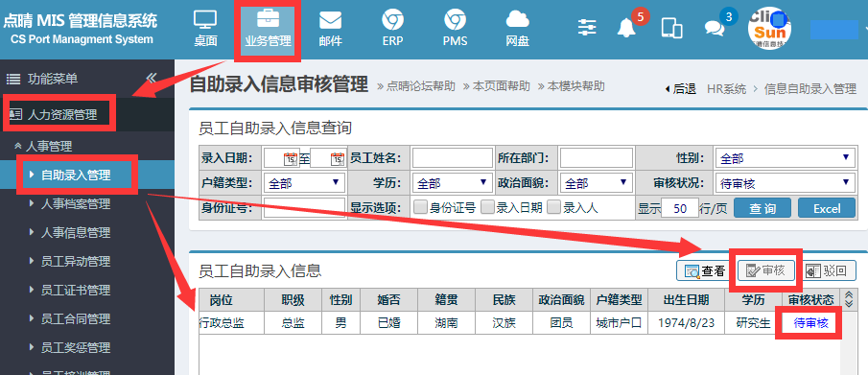Click the notification bell icon

(626, 27)
